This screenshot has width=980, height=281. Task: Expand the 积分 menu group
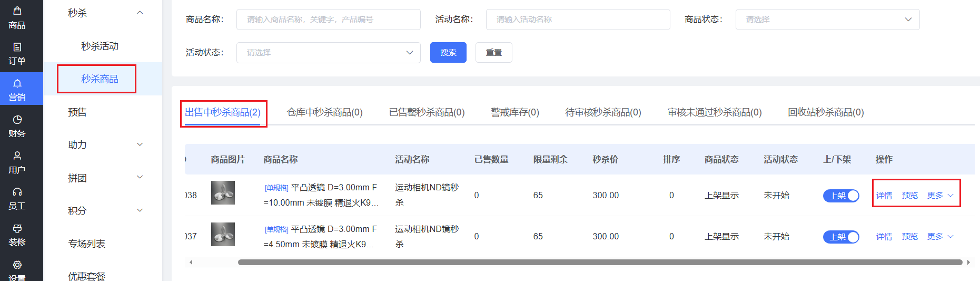coord(103,210)
